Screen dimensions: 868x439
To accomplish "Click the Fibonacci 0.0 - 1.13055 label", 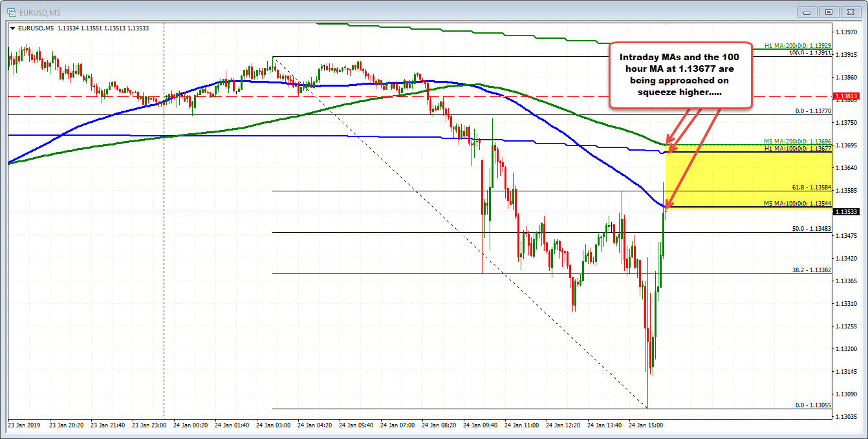I will point(813,405).
